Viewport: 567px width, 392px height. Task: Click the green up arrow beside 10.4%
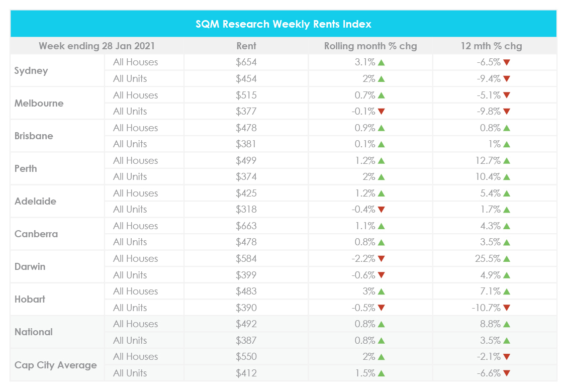click(507, 177)
